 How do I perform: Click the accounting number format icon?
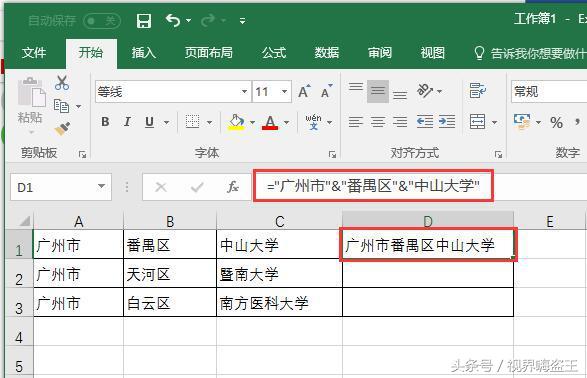point(522,122)
